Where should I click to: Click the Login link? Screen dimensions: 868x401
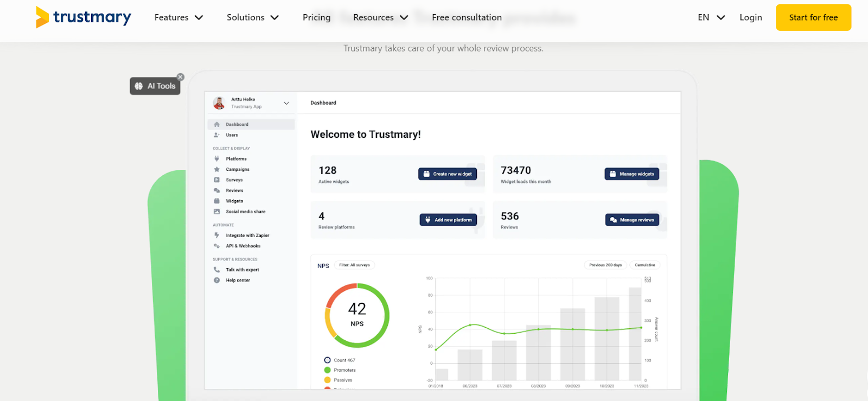click(751, 17)
